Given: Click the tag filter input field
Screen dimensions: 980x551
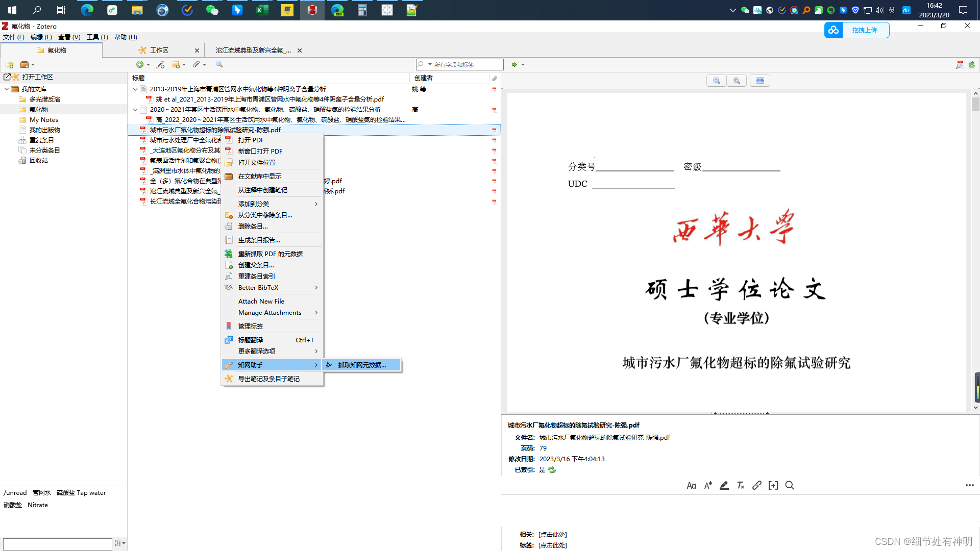Looking at the screenshot, I should [x=57, y=544].
